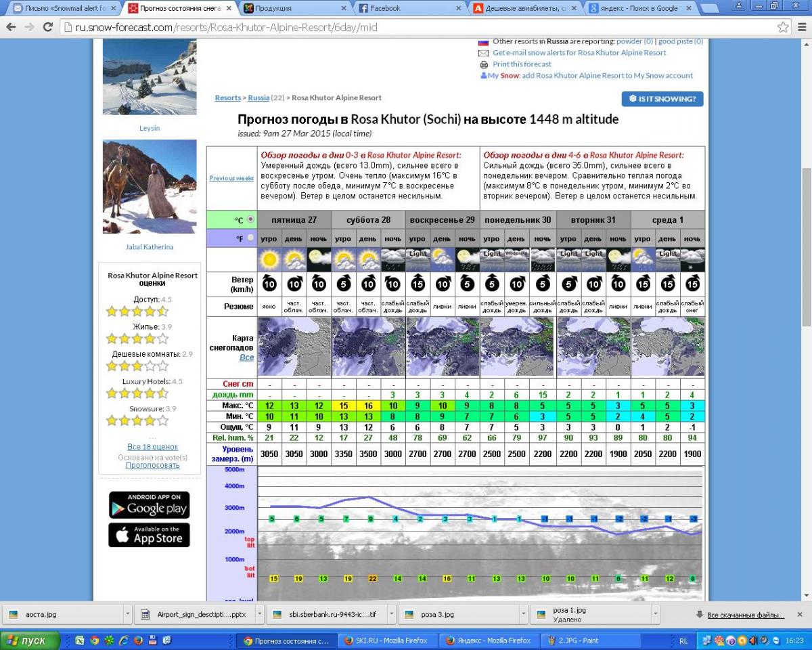Open the Все 18 оценок link
Image resolution: width=812 pixels, height=650 pixels.
tap(152, 447)
